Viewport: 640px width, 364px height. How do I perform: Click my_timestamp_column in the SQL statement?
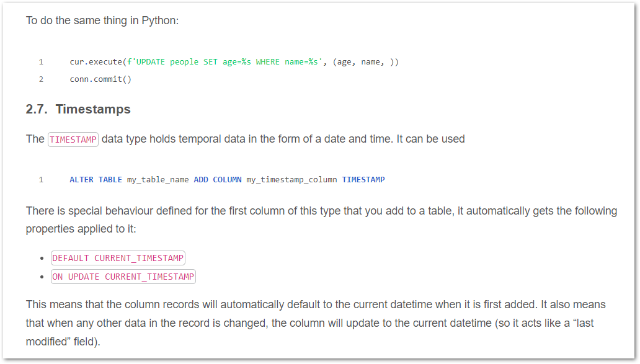[291, 180]
